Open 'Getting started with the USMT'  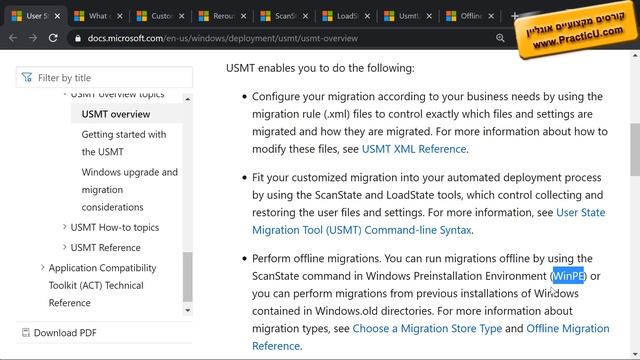(124, 143)
